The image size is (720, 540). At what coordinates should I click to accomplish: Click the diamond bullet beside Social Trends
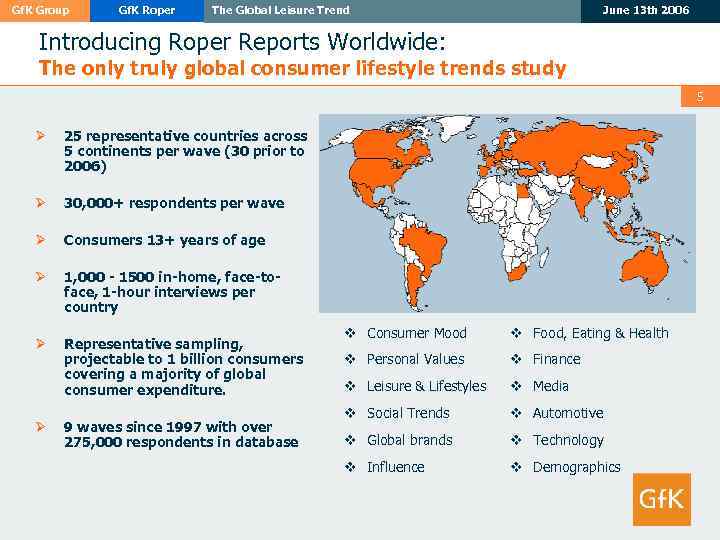pos(350,413)
